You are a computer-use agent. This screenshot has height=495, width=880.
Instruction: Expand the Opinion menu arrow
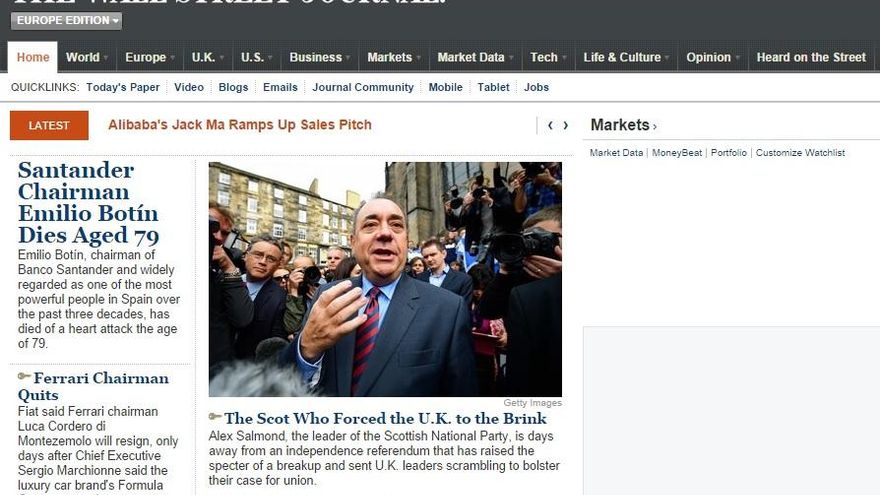737,58
